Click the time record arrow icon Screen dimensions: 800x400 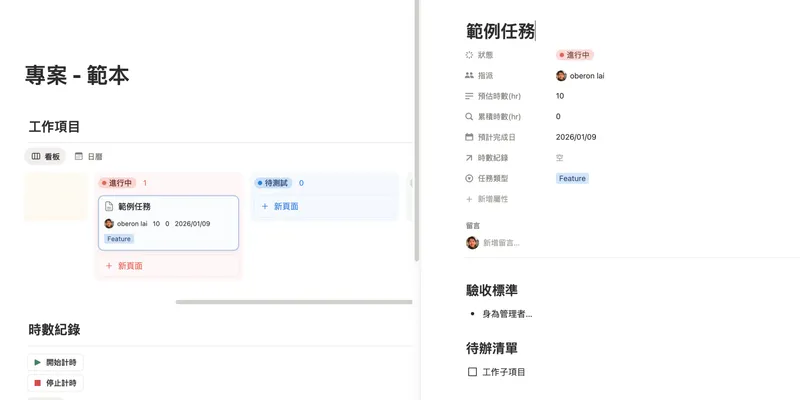pos(469,158)
